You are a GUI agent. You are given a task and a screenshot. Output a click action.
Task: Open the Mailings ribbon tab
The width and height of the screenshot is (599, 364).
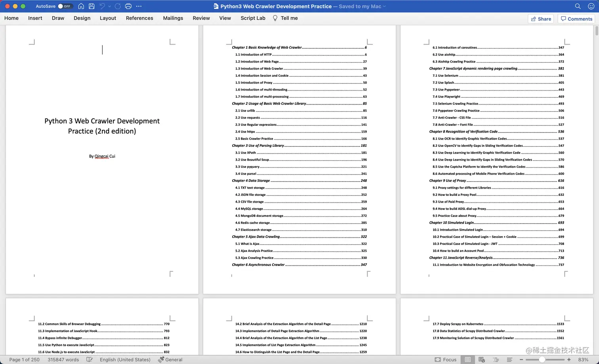coord(173,18)
